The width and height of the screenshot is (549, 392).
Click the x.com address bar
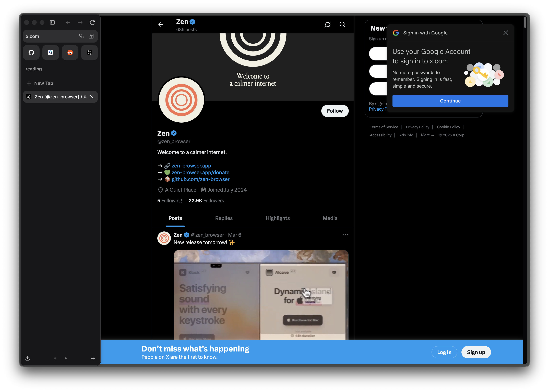[x=48, y=36]
